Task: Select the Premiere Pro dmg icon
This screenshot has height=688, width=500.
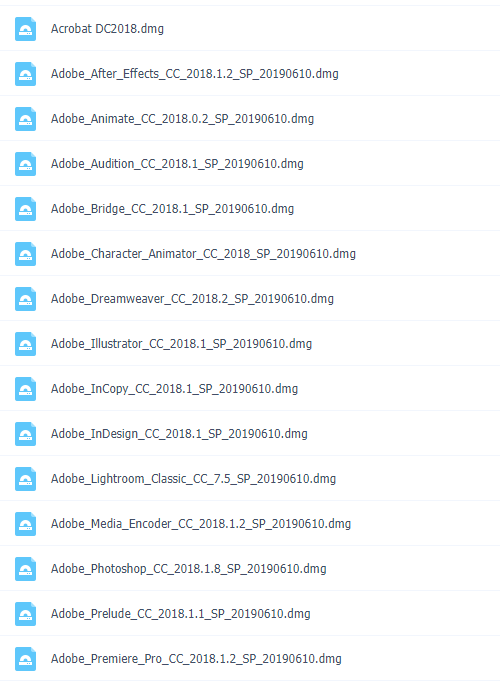Action: [x=25, y=659]
